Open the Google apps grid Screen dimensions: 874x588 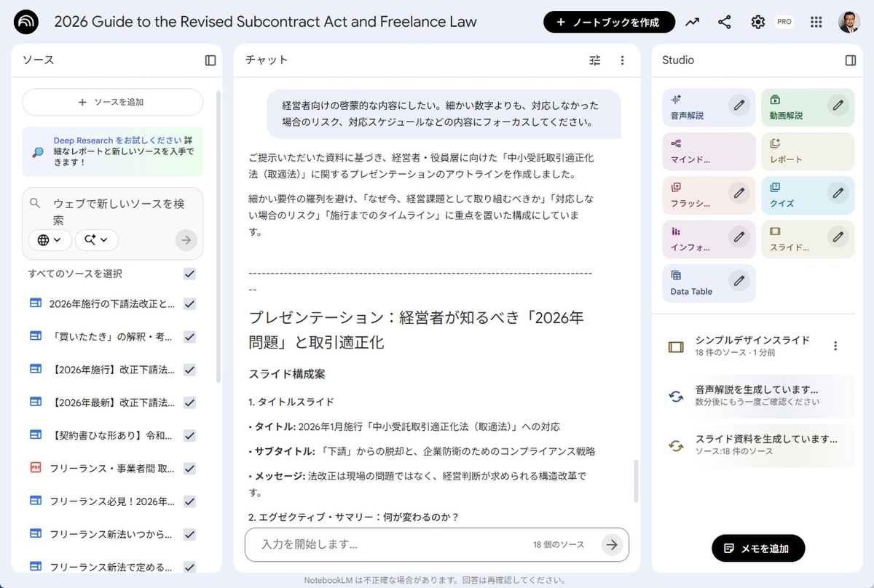click(x=816, y=22)
